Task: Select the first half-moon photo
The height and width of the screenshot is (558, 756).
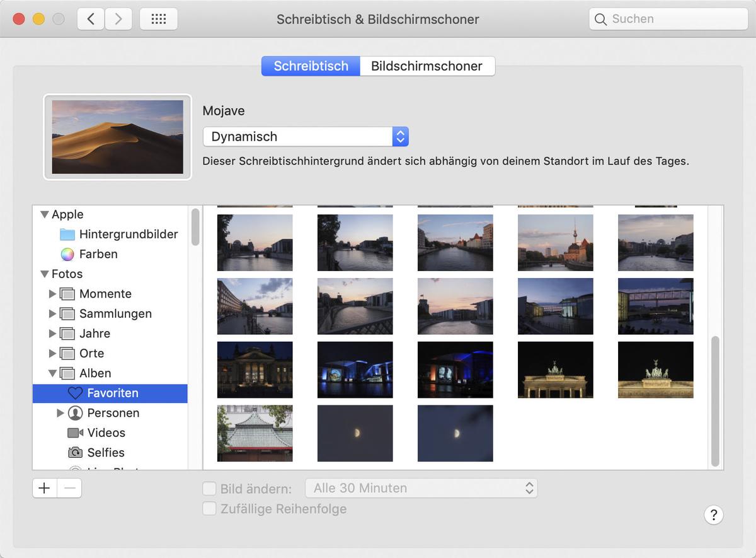Action: (355, 434)
